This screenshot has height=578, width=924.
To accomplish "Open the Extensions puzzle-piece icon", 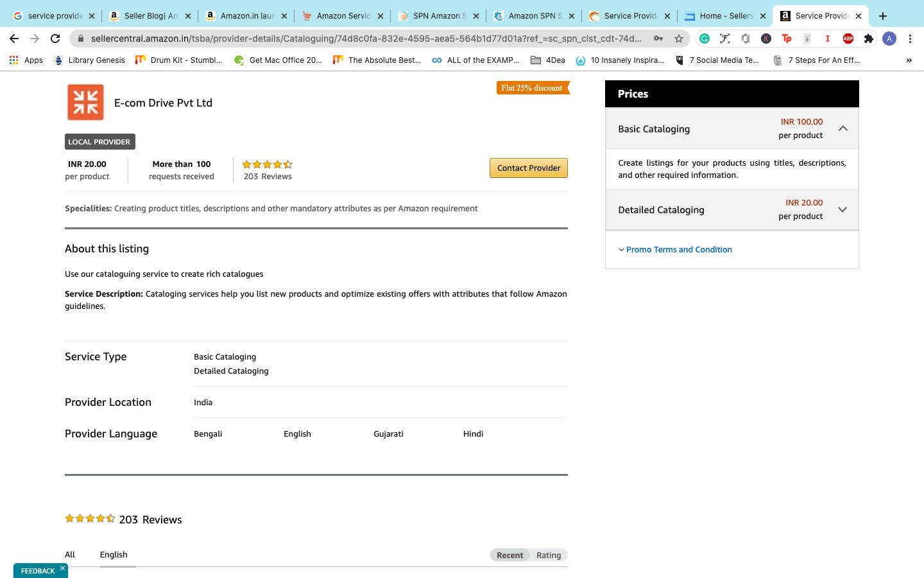I will 869,39.
